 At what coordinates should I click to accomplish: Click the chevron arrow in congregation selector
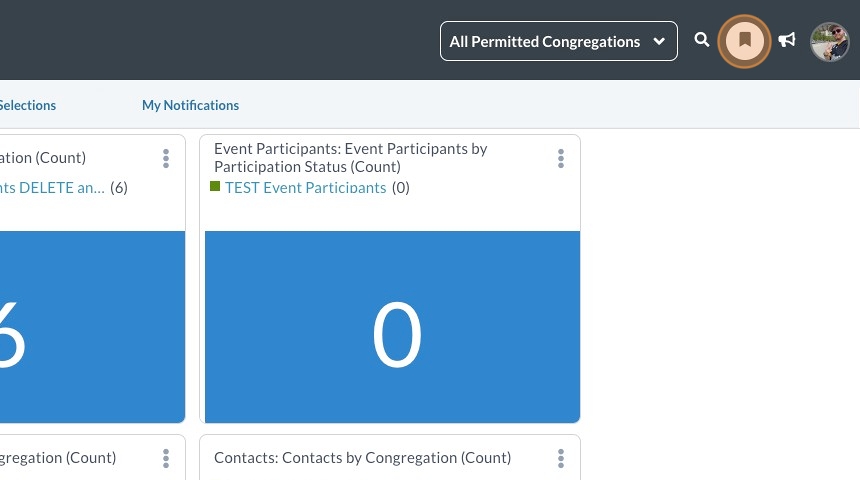tap(659, 42)
